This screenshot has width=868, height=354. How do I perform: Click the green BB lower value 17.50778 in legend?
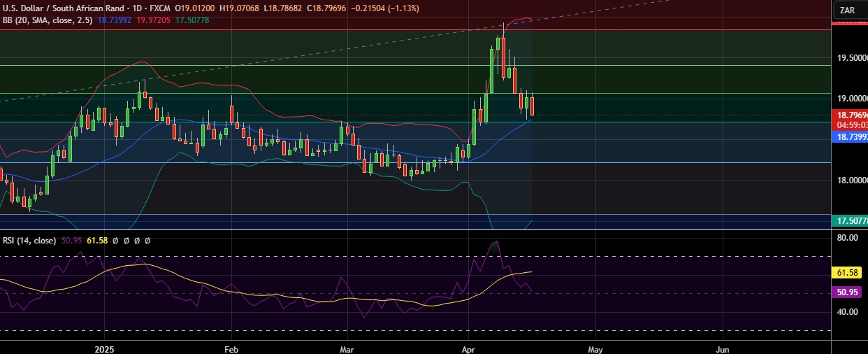pos(192,20)
